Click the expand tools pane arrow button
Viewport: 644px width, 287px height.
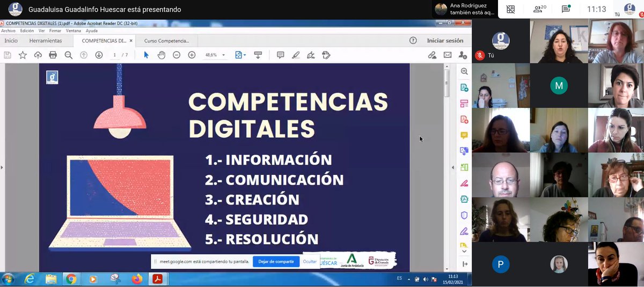464,263
